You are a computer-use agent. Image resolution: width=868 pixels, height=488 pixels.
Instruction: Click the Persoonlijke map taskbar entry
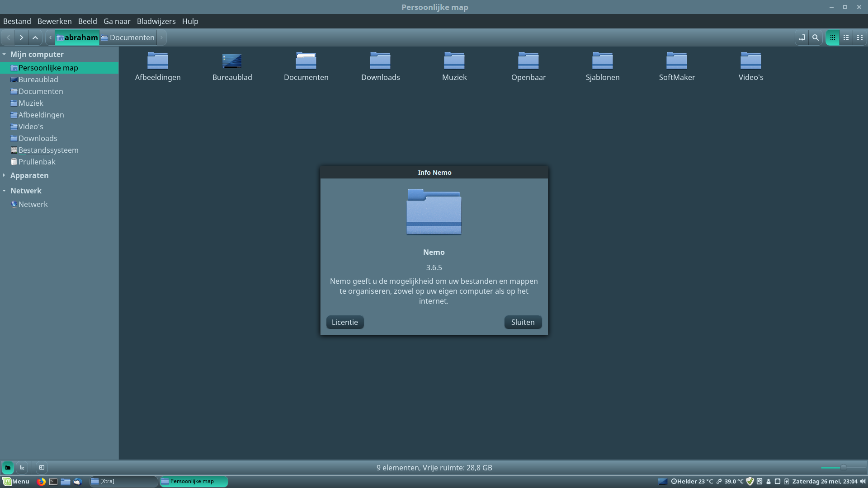(x=193, y=481)
